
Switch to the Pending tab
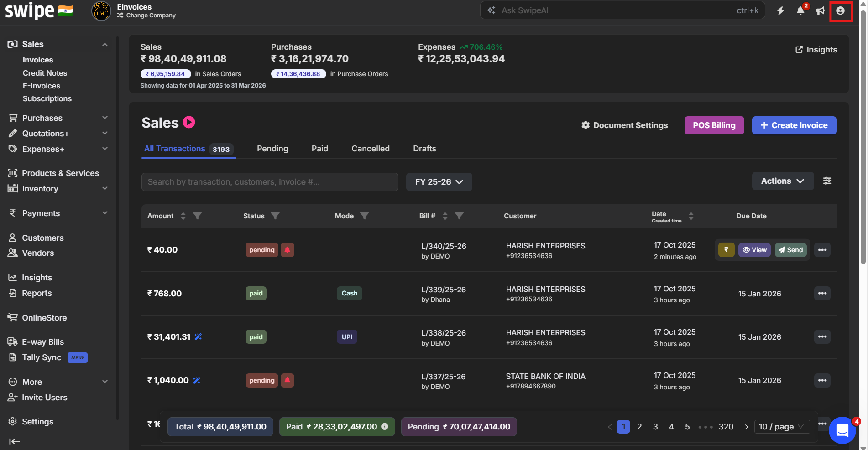coord(272,149)
